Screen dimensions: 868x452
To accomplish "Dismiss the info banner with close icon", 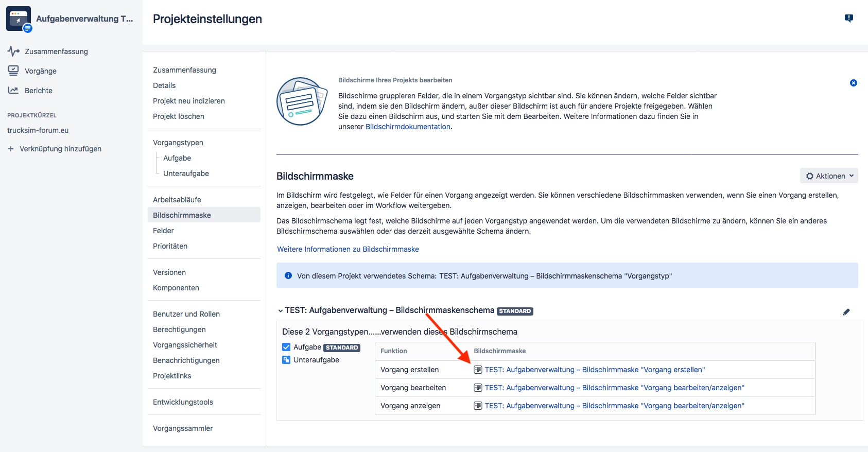I will 853,83.
